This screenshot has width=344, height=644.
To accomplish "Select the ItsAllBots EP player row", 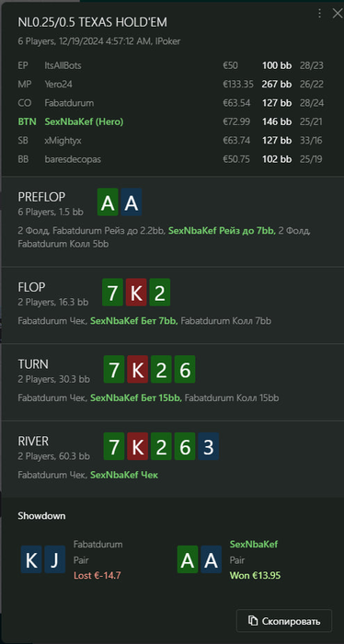I will pos(170,65).
